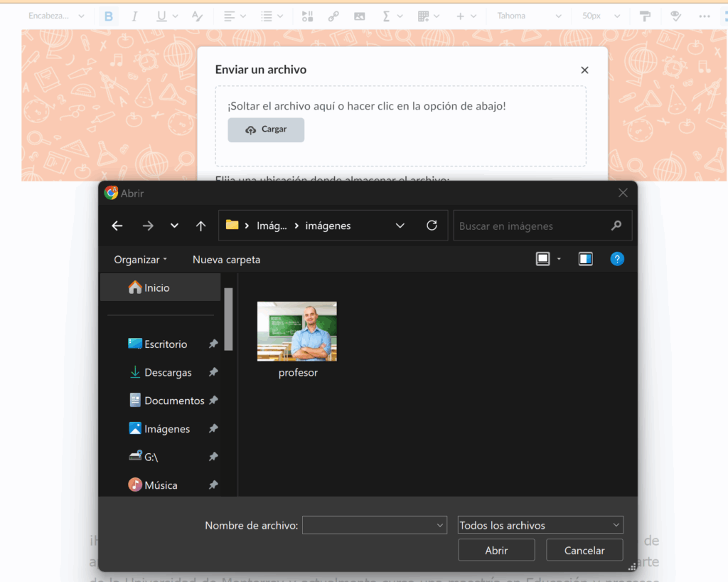Image resolution: width=728 pixels, height=582 pixels.
Task: Expand the Todos los archivos file type dropdown
Action: (540, 525)
